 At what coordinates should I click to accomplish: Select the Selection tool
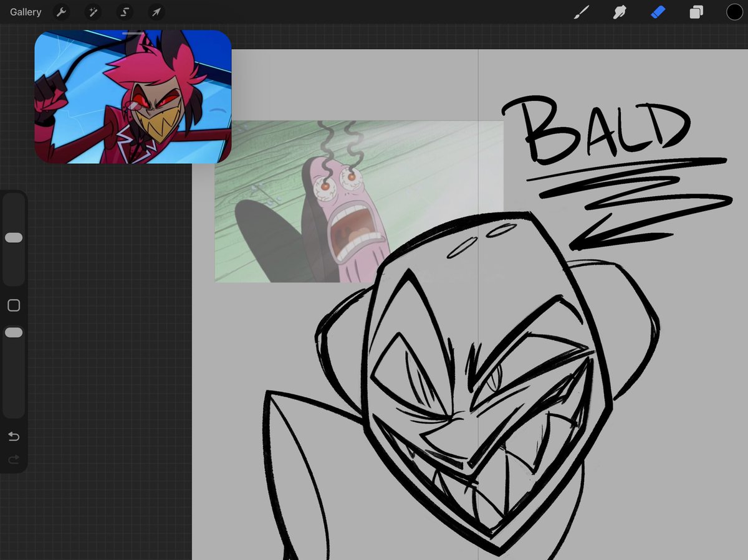124,12
